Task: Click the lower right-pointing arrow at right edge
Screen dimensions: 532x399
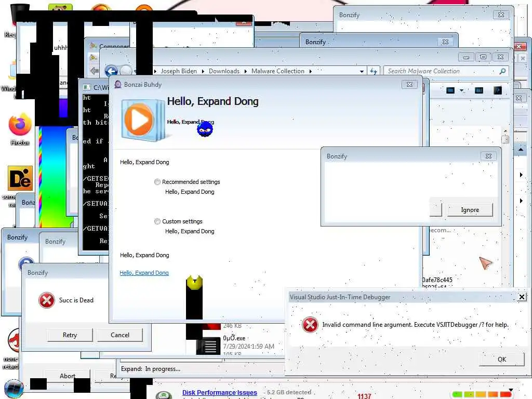Action: (521, 201)
